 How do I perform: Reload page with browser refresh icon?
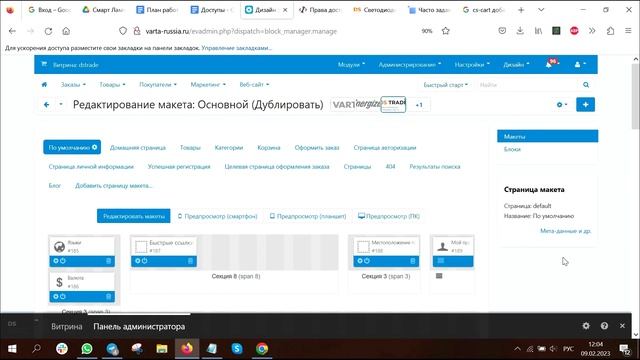point(48,31)
